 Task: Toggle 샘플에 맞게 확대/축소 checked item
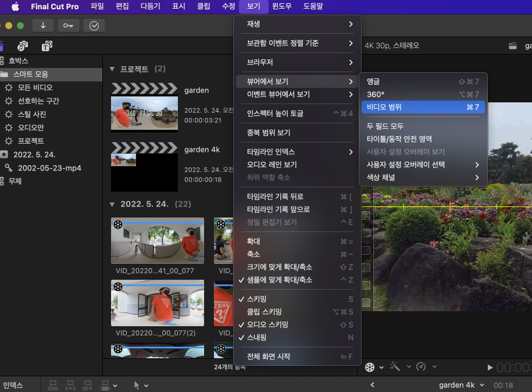tap(297, 280)
